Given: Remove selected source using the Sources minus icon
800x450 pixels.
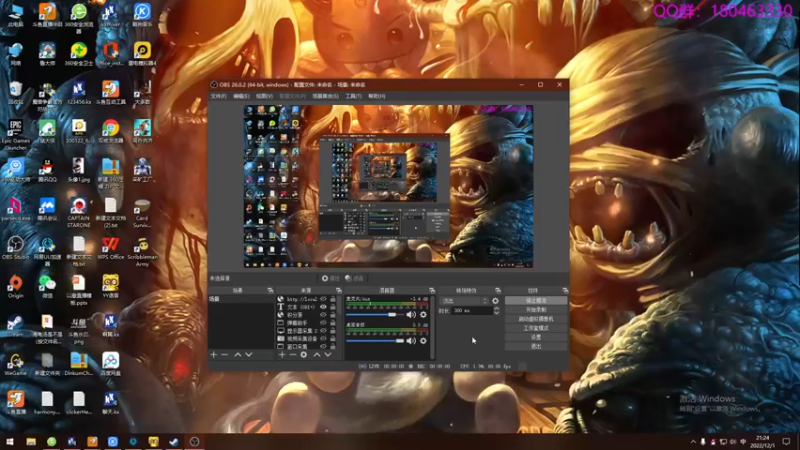Looking at the screenshot, I should tap(292, 355).
